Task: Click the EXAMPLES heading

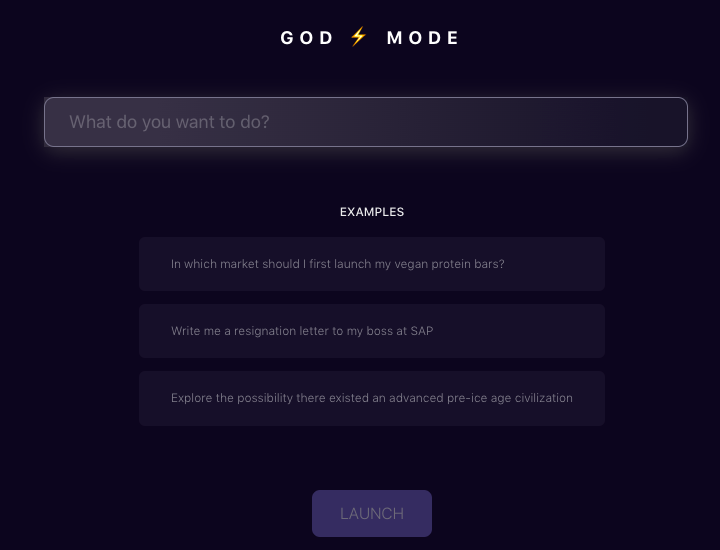Action: tap(372, 212)
